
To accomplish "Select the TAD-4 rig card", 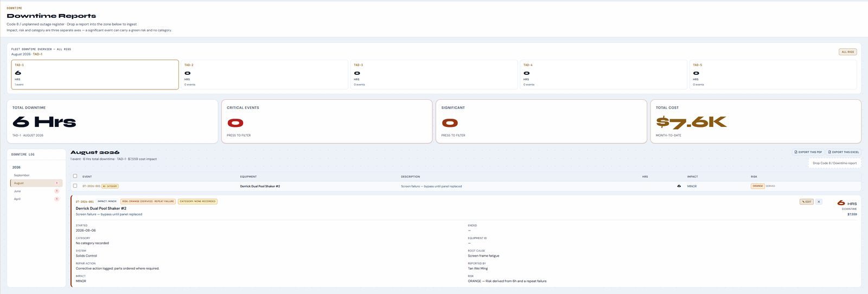I will click(603, 74).
